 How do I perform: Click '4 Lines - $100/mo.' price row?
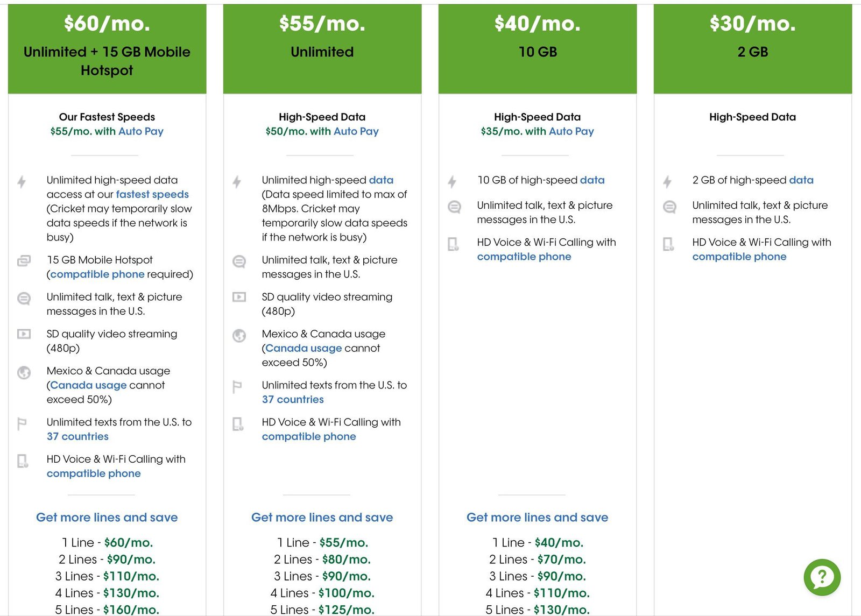322,593
